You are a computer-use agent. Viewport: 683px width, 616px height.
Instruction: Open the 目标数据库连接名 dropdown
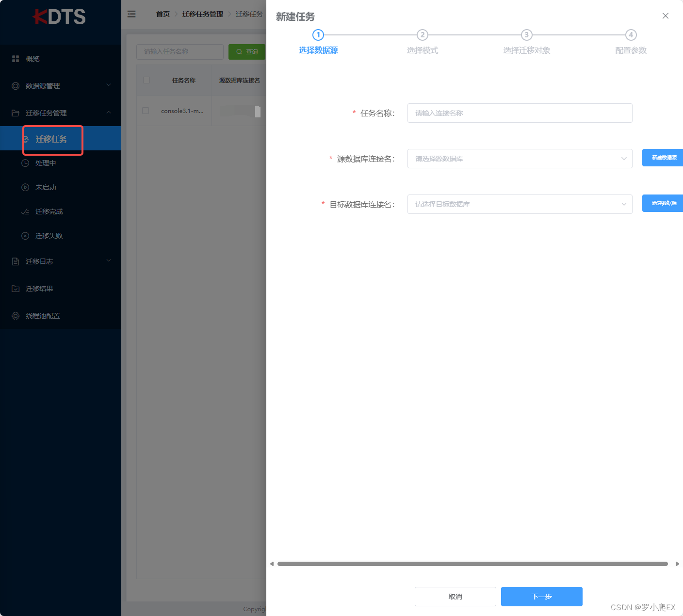[520, 204]
